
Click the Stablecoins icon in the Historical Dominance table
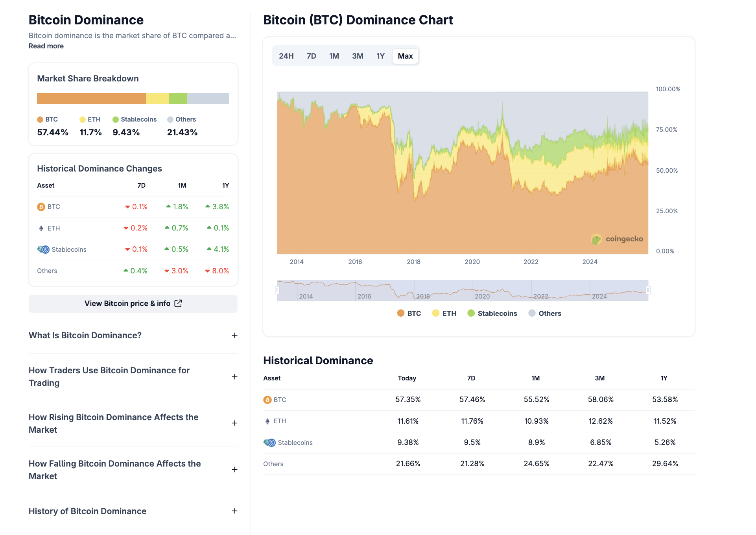pyautogui.click(x=269, y=442)
